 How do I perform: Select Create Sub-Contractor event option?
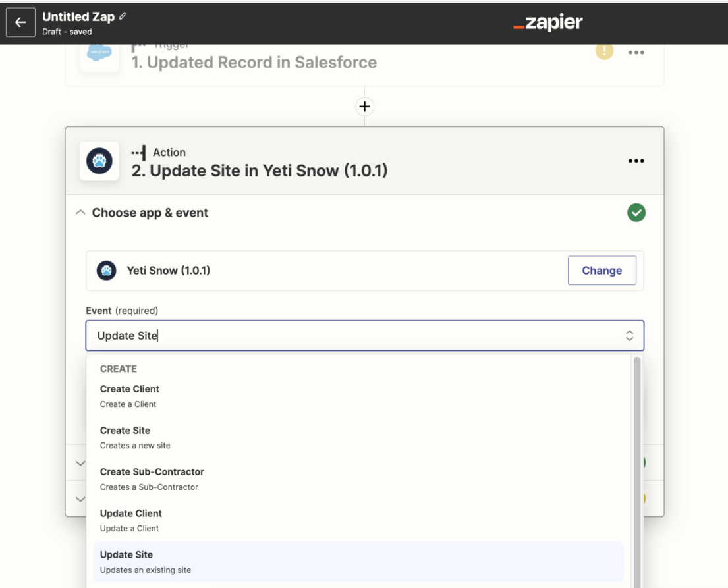[x=358, y=479]
